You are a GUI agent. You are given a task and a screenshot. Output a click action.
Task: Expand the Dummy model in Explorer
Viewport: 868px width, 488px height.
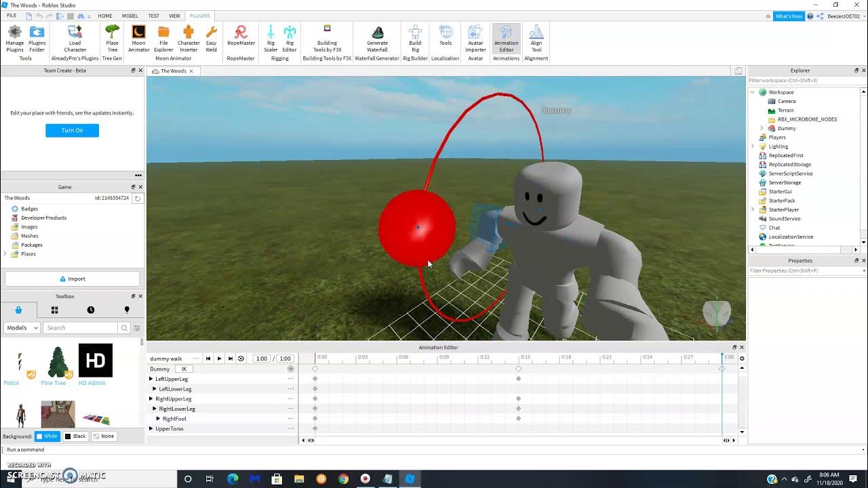pyautogui.click(x=762, y=128)
